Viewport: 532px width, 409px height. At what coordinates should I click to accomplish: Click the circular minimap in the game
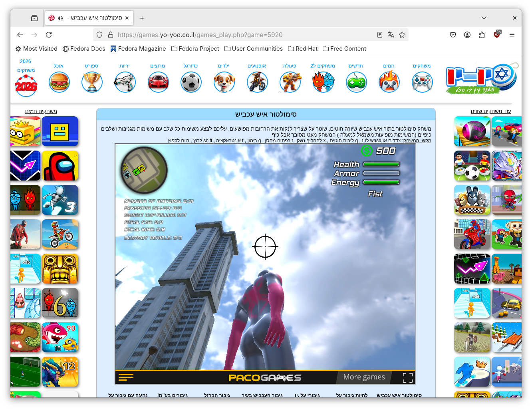(x=144, y=170)
